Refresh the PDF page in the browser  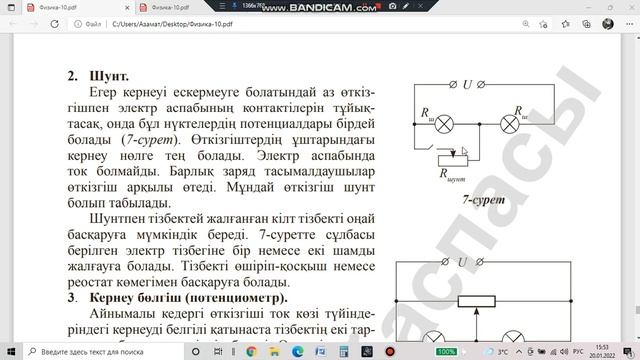[x=54, y=24]
